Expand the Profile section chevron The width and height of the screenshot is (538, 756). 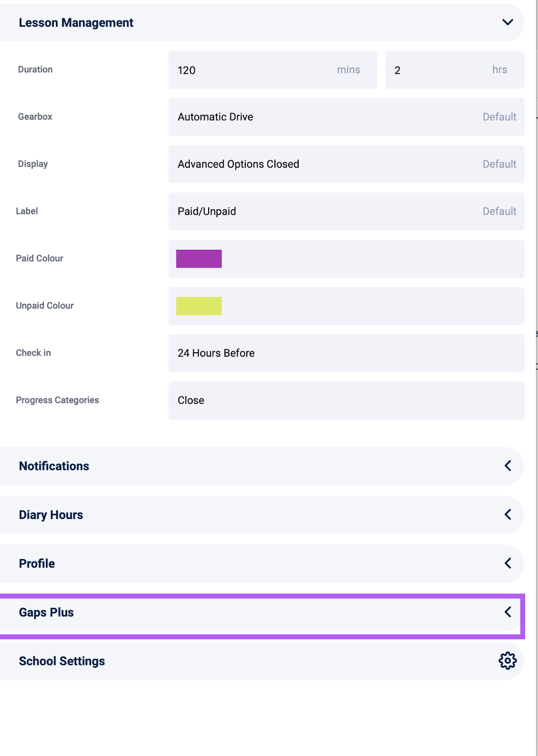tap(508, 563)
